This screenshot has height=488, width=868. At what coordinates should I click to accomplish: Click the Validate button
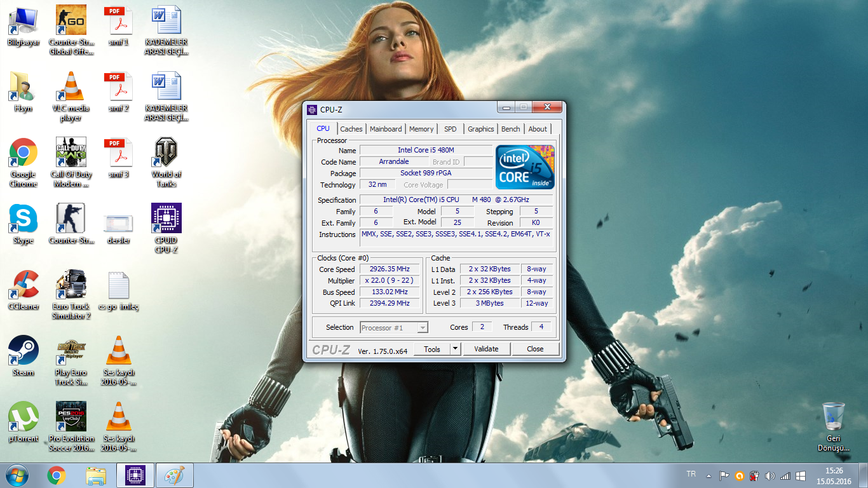486,349
